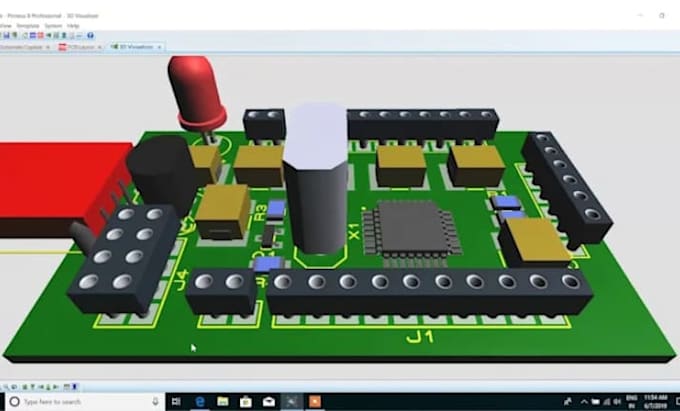Click the microphone icon in the search box

155,402
